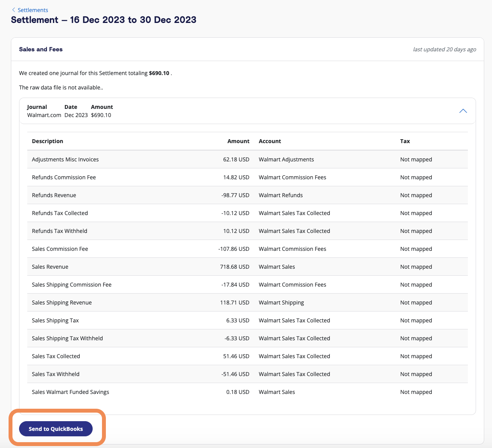Viewport: 492px width, 448px height.
Task: Select the Refunds Revenue description
Action: pyautogui.click(x=54, y=195)
